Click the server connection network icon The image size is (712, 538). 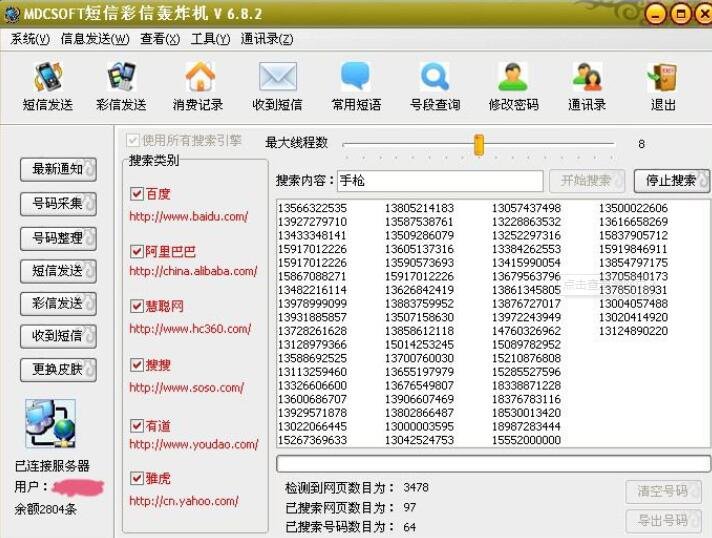pos(50,423)
